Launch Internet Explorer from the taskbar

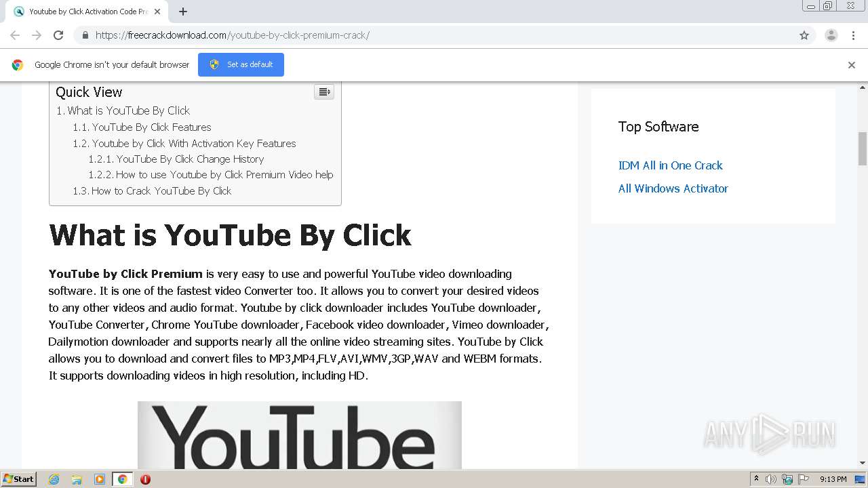click(x=54, y=479)
